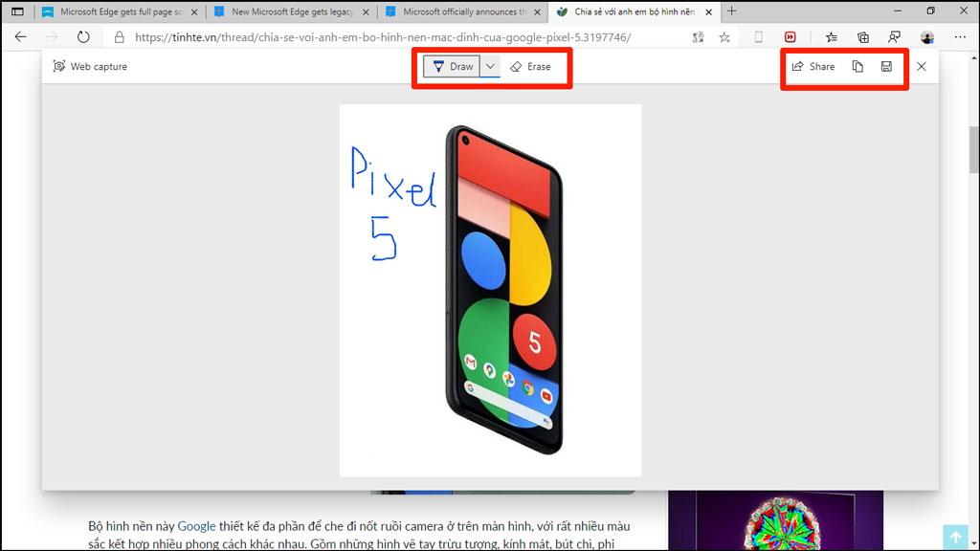Image resolution: width=980 pixels, height=551 pixels.
Task: Click the colorful ad image in sidebar
Action: [x=775, y=519]
